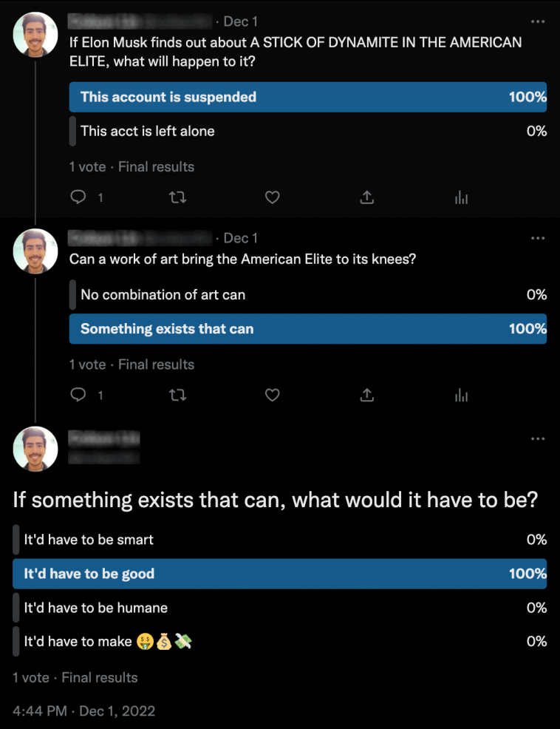Like the work of art poll tweet
This screenshot has width=560, height=729.
(273, 396)
